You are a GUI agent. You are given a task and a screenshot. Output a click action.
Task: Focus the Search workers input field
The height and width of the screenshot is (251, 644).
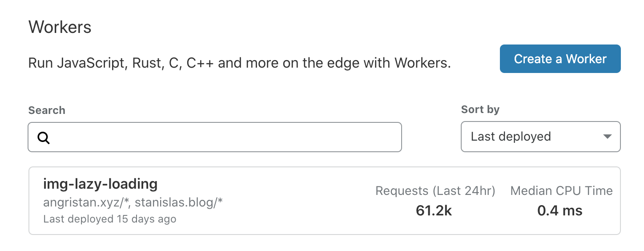[x=215, y=137]
